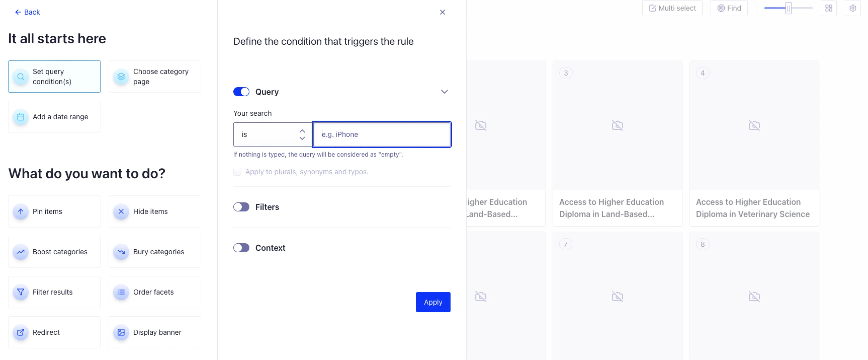Select the Pin items action

(x=54, y=212)
